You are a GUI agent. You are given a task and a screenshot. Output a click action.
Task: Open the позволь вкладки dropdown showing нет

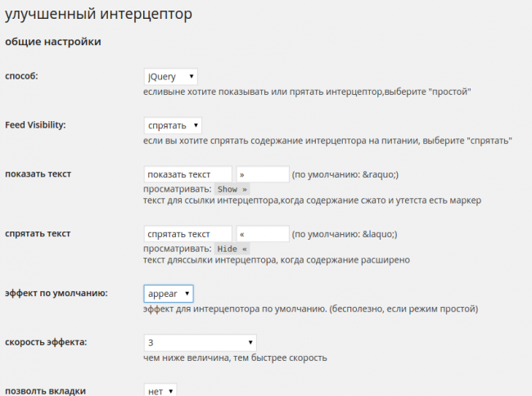(x=160, y=391)
